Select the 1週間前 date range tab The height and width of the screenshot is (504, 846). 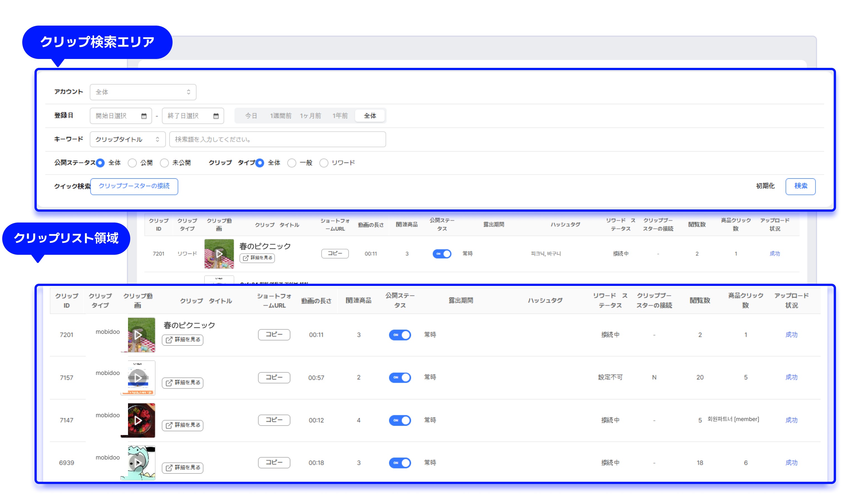pyautogui.click(x=280, y=116)
